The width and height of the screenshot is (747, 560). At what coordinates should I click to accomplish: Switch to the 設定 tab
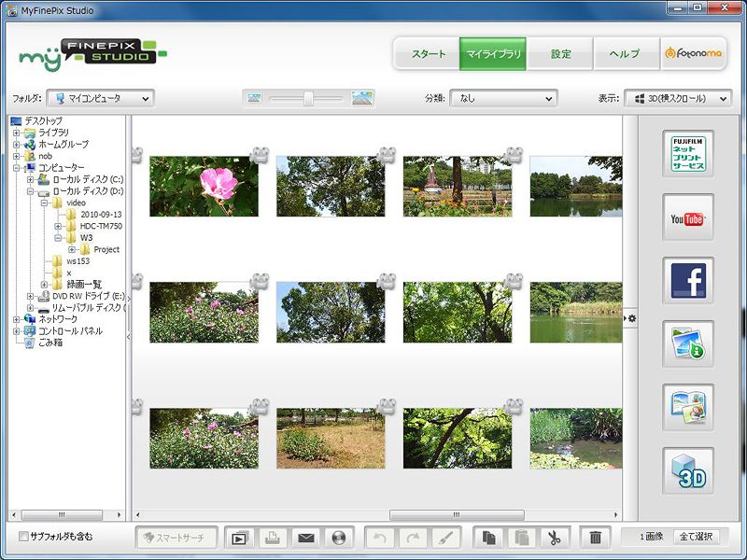click(560, 54)
